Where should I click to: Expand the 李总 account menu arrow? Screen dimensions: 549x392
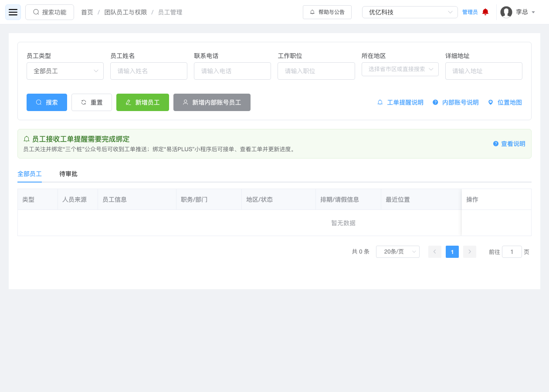tap(533, 13)
